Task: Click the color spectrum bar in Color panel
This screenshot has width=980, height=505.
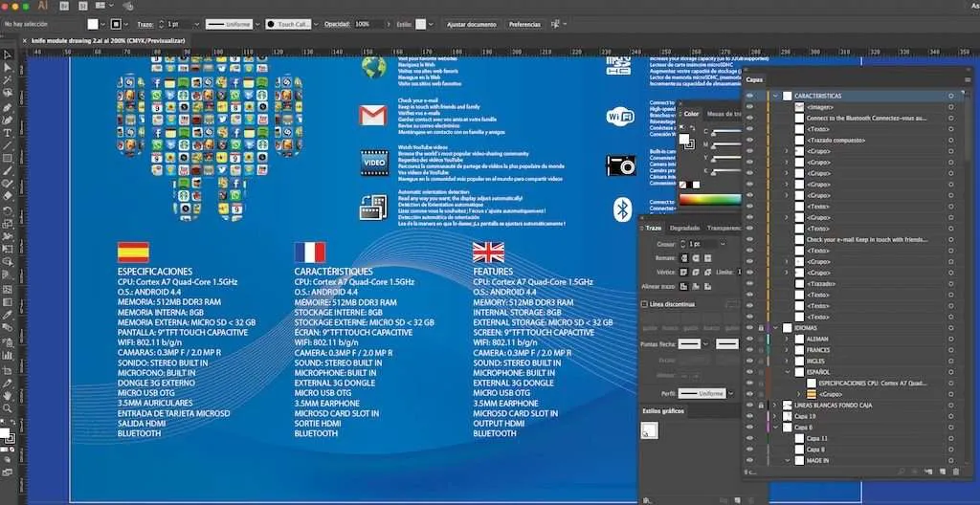Action: (710, 200)
